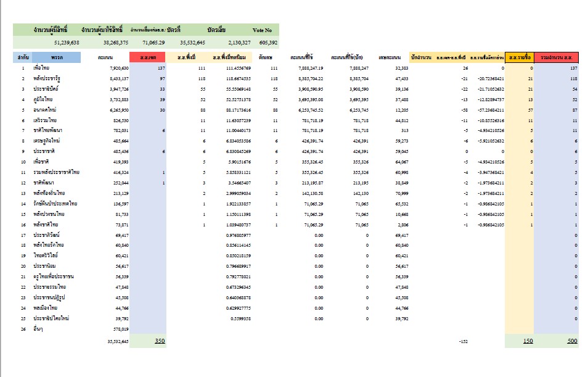This screenshot has width=588, height=377.
Task: Select ratio cell -57.23684211
Action: click(x=491, y=110)
